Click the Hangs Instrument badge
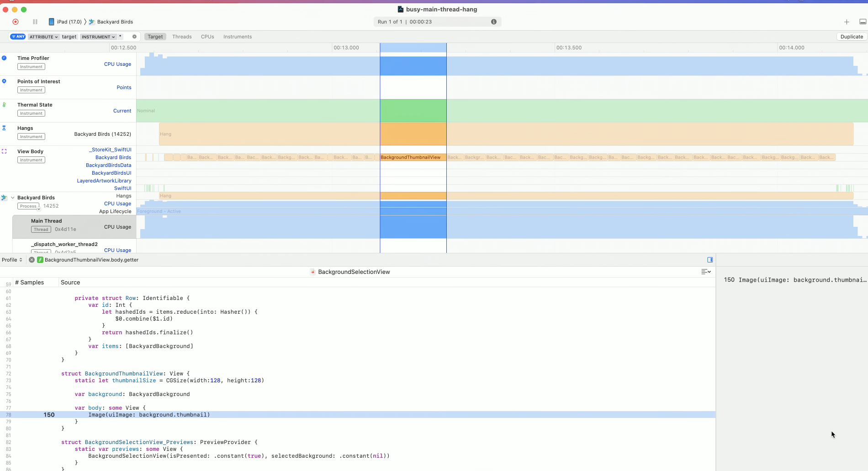The image size is (868, 471). coord(31,137)
